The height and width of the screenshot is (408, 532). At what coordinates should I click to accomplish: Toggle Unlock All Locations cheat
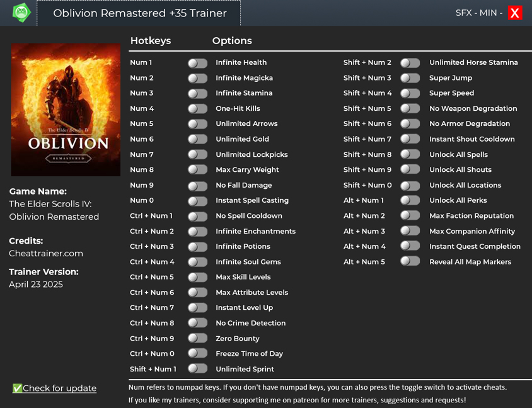410,186
